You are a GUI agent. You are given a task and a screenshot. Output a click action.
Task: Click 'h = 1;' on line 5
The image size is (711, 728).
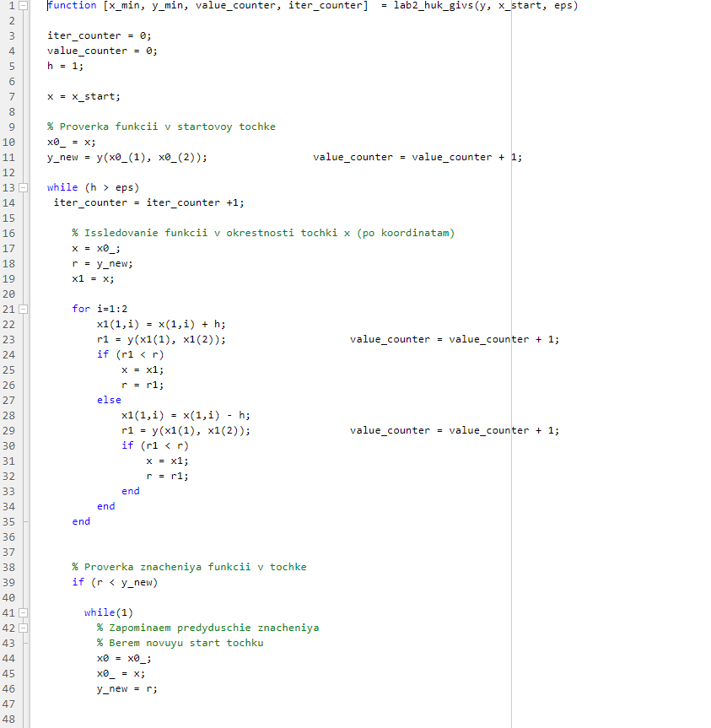[66, 66]
